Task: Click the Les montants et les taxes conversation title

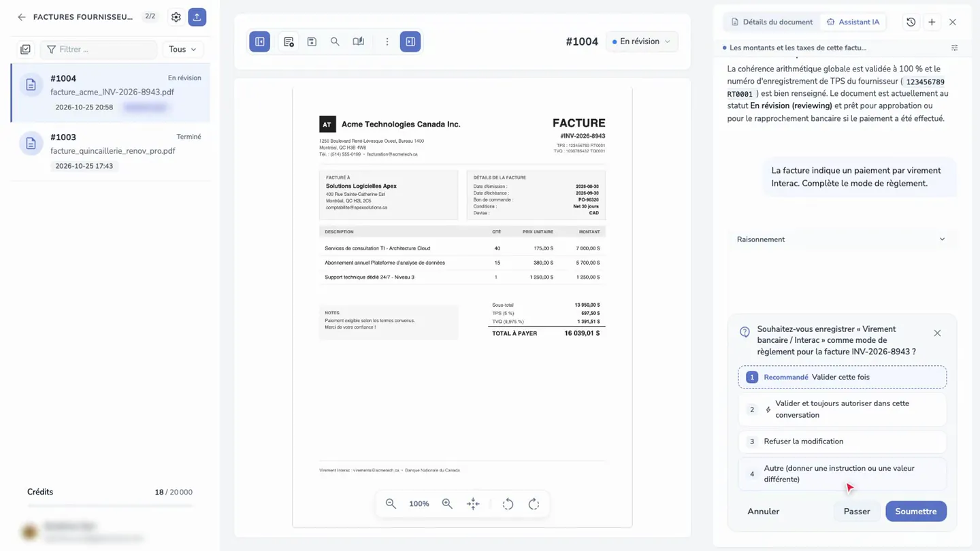Action: pos(798,48)
